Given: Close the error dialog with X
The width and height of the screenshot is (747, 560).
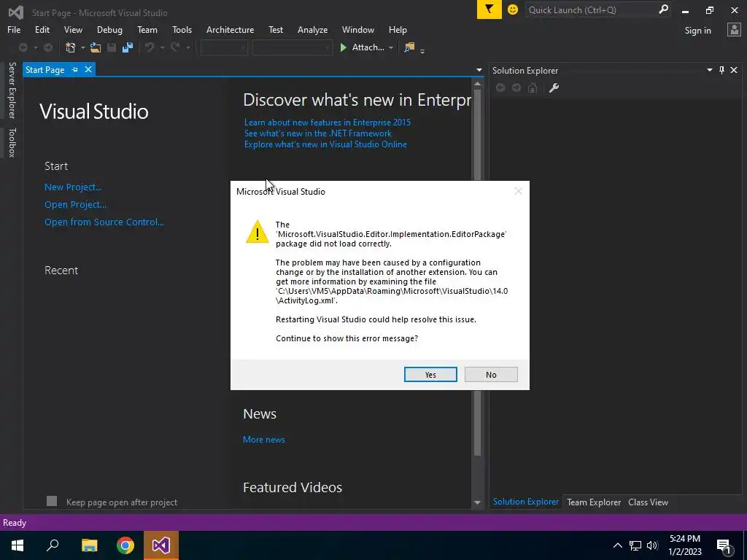Looking at the screenshot, I should pos(519,192).
